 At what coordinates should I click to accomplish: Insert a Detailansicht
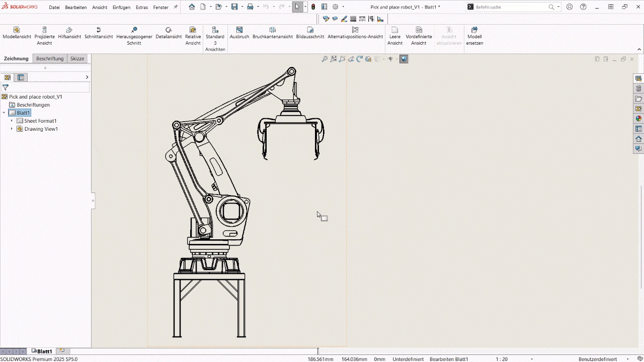pos(168,33)
